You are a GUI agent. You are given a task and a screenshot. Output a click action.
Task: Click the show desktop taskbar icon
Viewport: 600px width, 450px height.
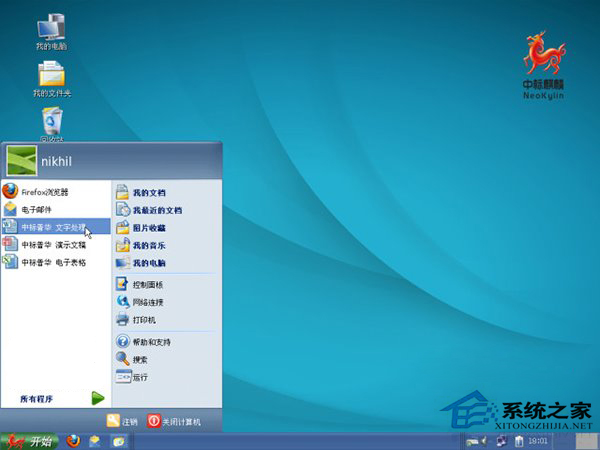click(x=119, y=442)
